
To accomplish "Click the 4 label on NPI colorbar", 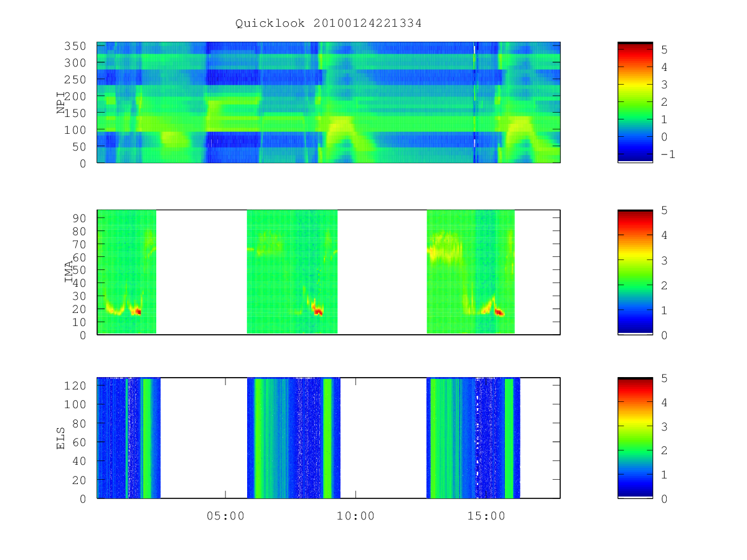I will click(x=664, y=67).
